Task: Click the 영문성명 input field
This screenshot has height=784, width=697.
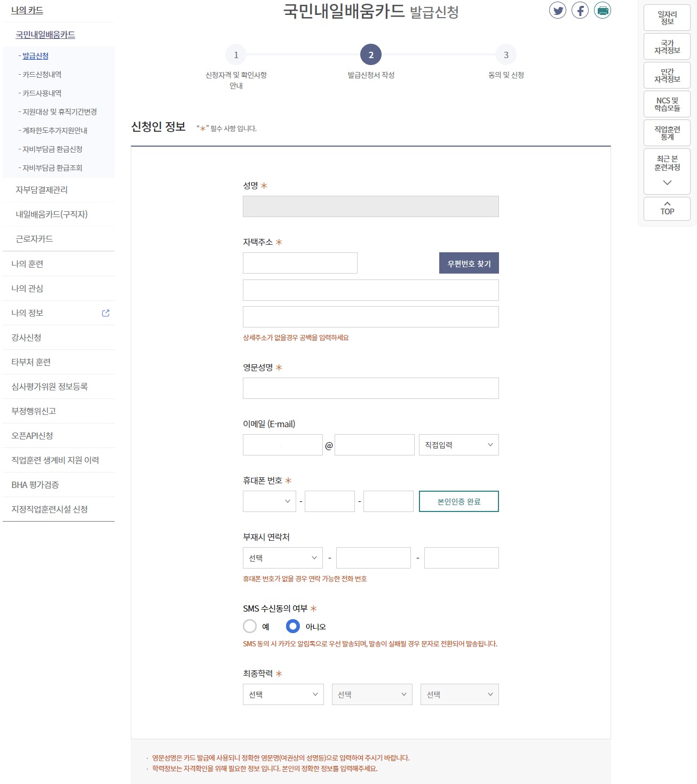Action: pos(371,388)
